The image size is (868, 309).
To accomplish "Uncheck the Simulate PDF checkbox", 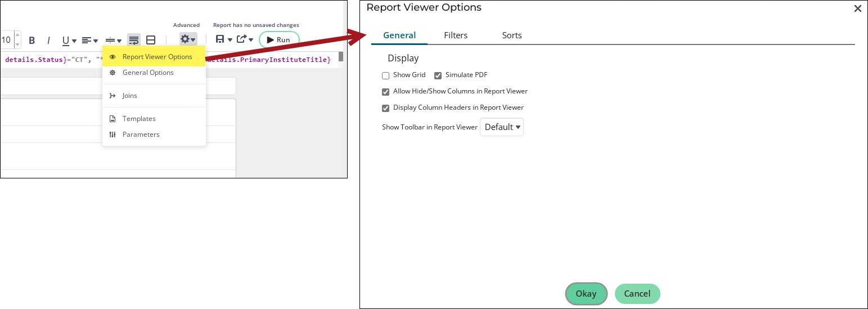I will click(438, 75).
